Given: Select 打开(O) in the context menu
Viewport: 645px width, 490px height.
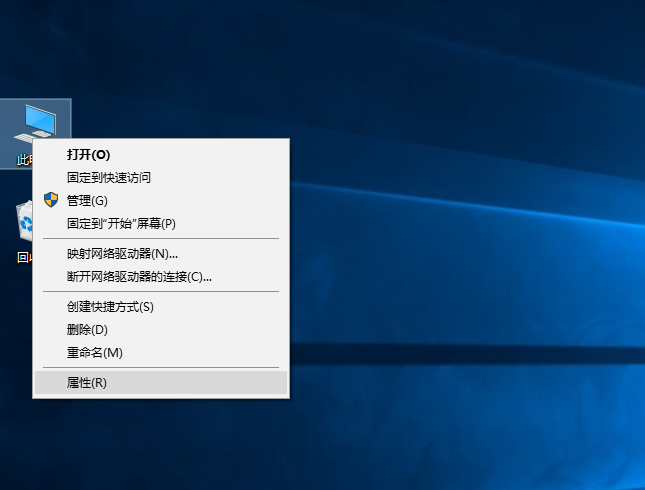Looking at the screenshot, I should pos(88,154).
